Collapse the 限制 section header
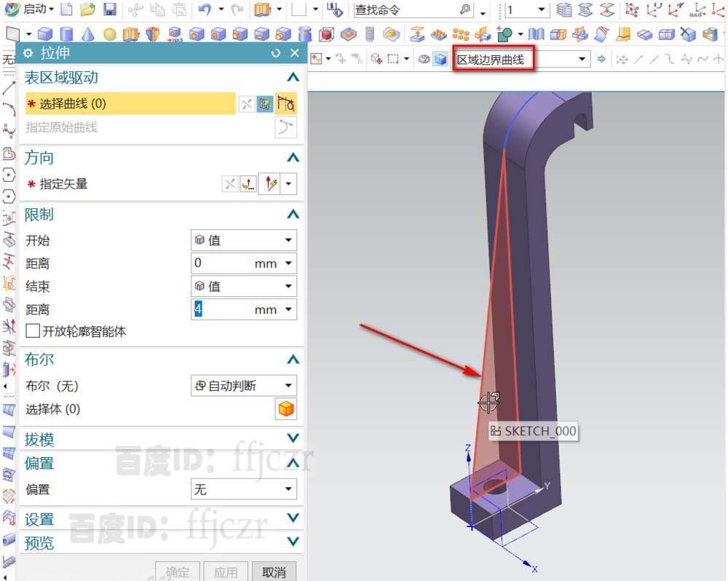This screenshot has height=581, width=728. click(293, 214)
